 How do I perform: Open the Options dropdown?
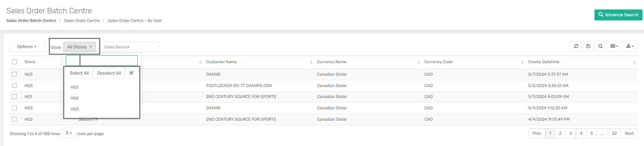(27, 47)
